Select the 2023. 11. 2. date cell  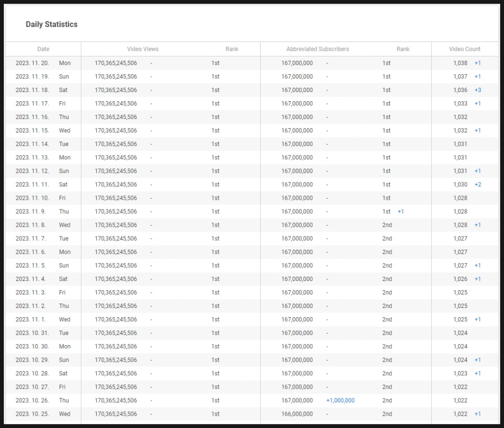pos(31,306)
